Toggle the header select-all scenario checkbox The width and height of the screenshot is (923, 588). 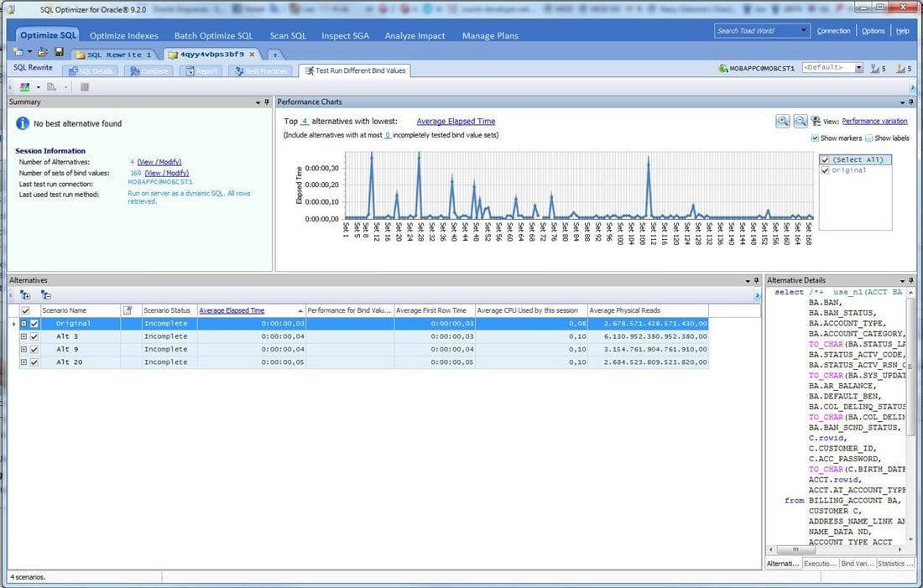tap(25, 310)
